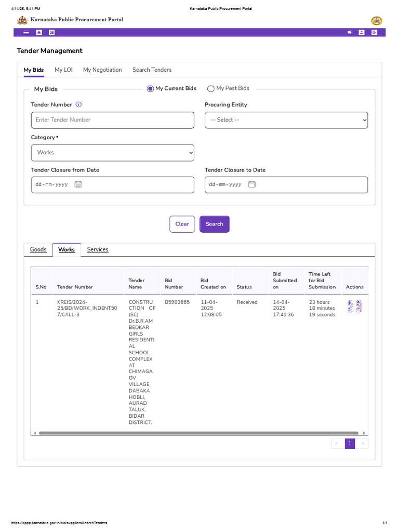Image resolution: width=399 pixels, height=532 pixels.
Task: Focus the Tender Closure to Date field
Action: click(286, 185)
